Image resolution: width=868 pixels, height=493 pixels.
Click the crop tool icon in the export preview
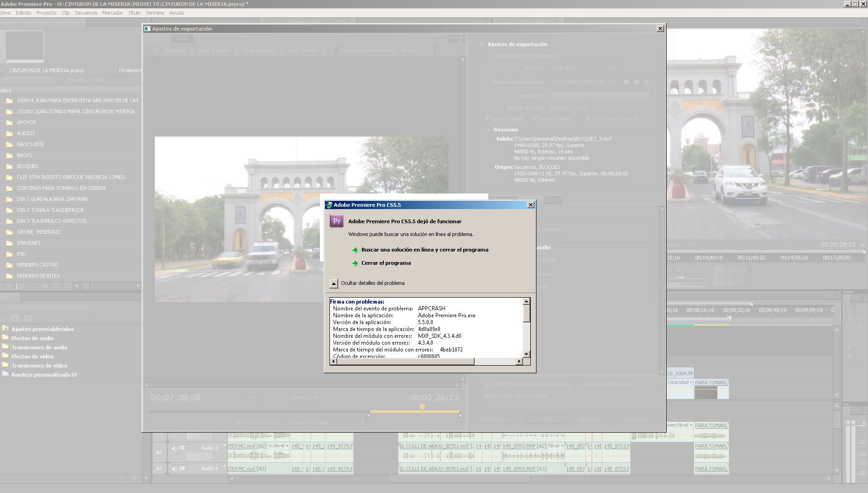pos(156,50)
